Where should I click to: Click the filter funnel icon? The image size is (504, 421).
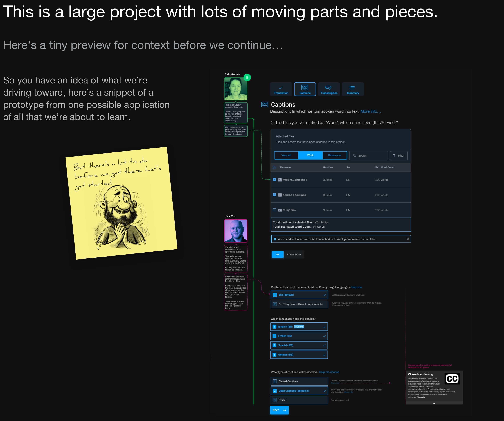(394, 156)
